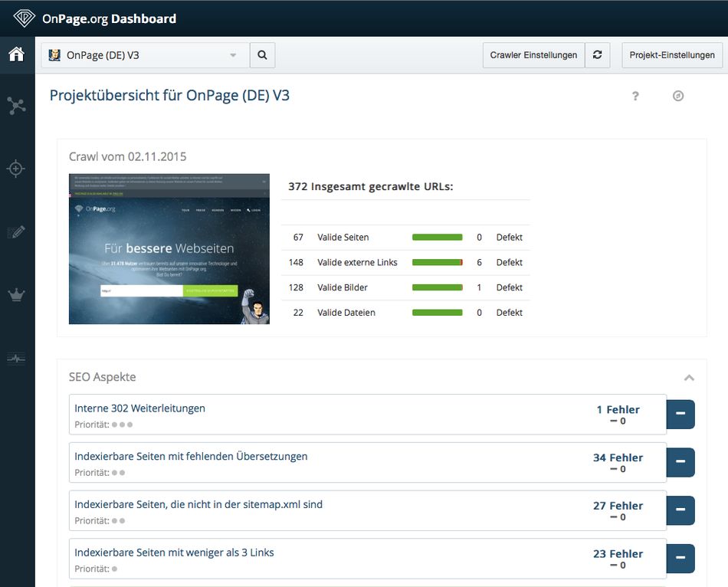Open Indexierbare Seiten nicht in sitemap.xml
The image size is (728, 587).
pyautogui.click(x=198, y=504)
